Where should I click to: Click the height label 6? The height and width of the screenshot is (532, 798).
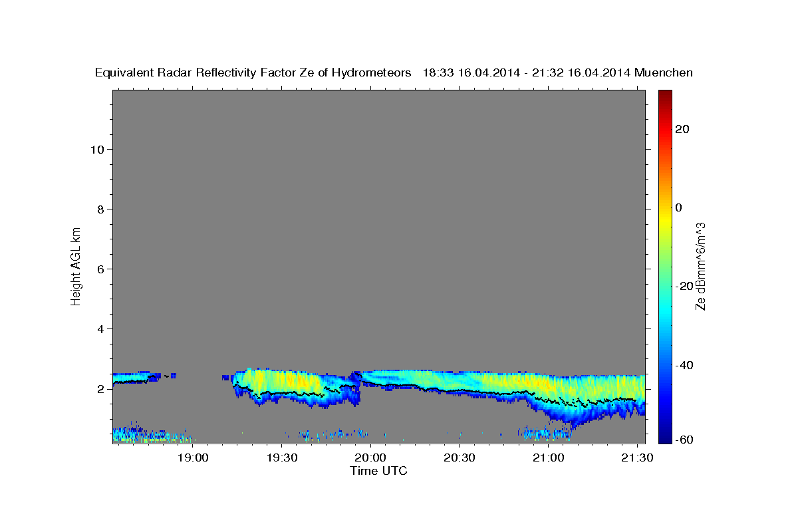click(x=99, y=269)
